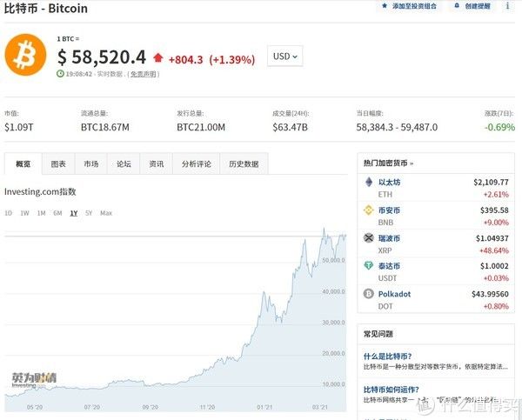The height and width of the screenshot is (420, 522).
Task: Switch to the 市场 tab
Action: pos(90,163)
